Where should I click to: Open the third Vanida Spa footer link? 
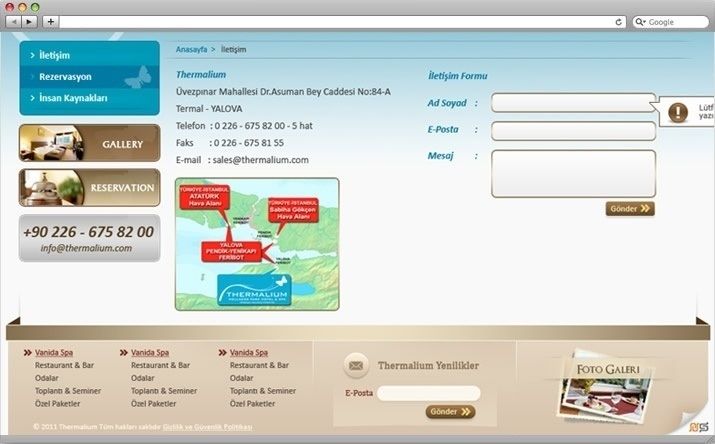tap(249, 352)
